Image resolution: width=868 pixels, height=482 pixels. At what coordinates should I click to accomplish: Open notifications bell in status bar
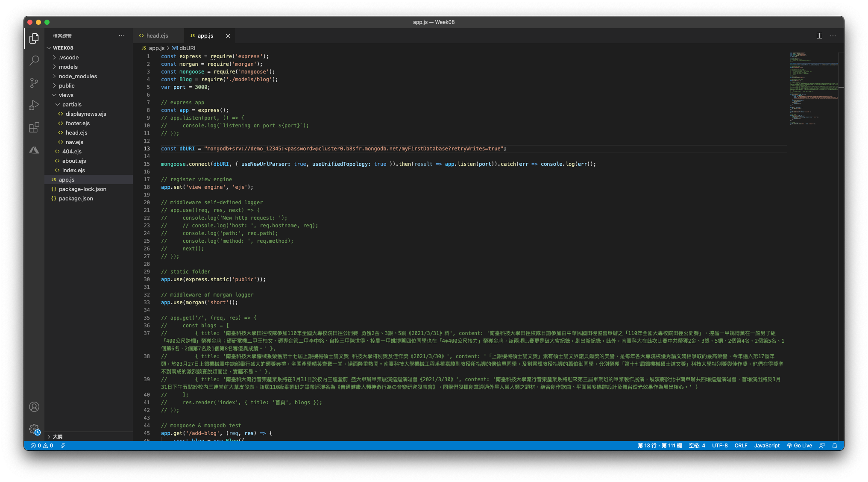(x=834, y=446)
